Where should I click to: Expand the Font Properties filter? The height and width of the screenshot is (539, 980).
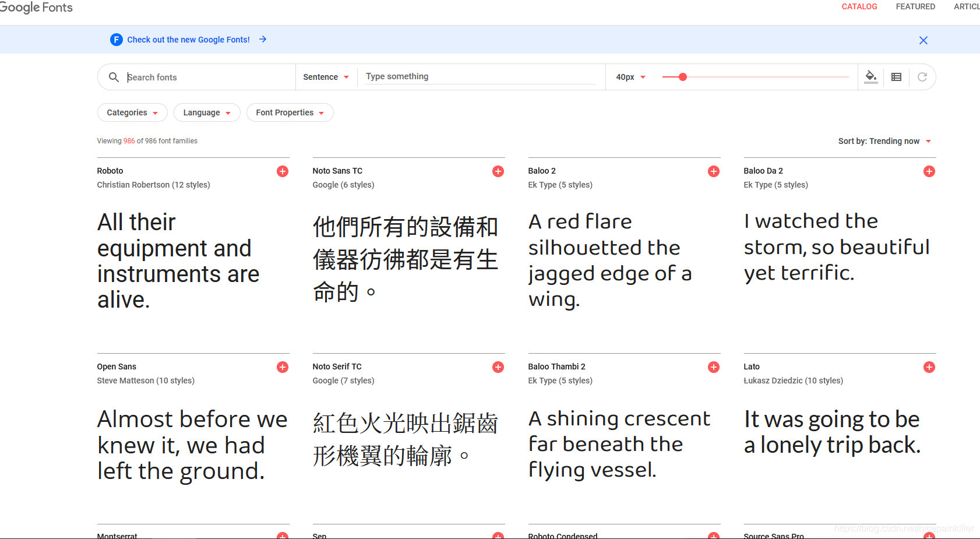(290, 112)
